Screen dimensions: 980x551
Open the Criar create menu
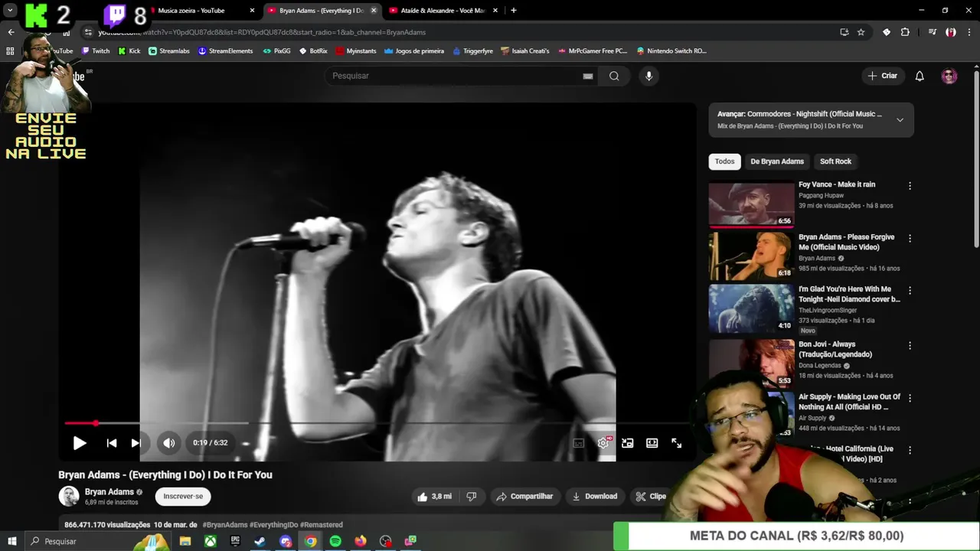click(882, 76)
